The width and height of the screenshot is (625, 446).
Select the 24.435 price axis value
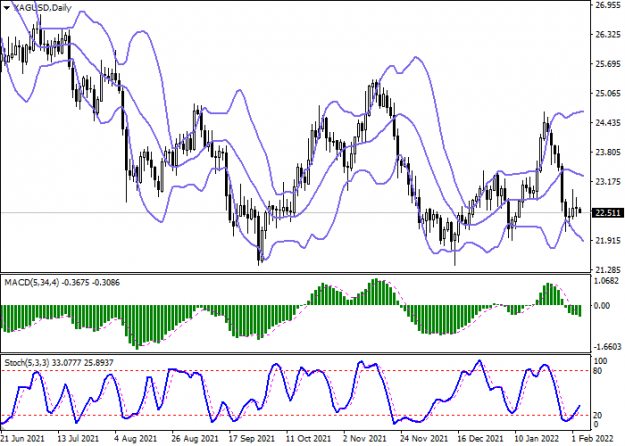point(607,123)
